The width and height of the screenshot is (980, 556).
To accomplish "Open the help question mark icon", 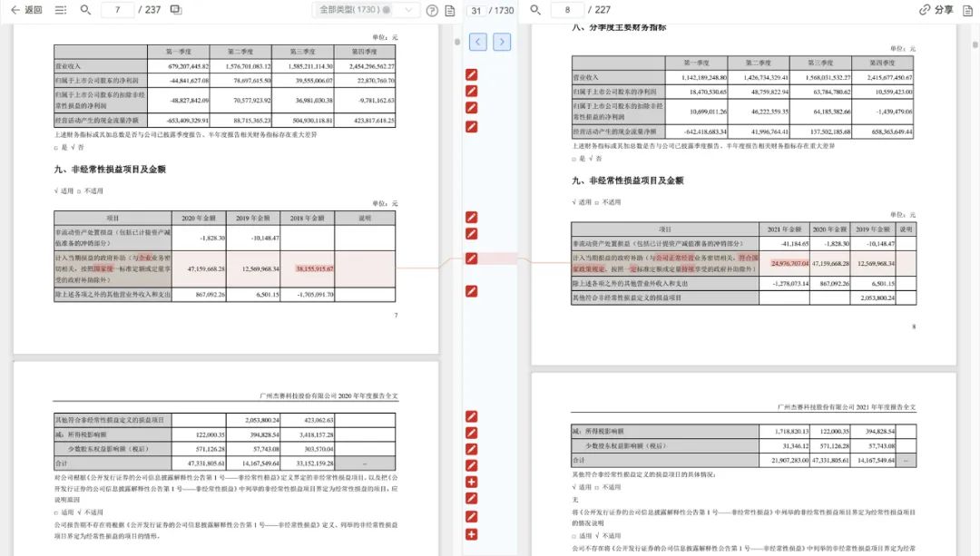I will (432, 11).
